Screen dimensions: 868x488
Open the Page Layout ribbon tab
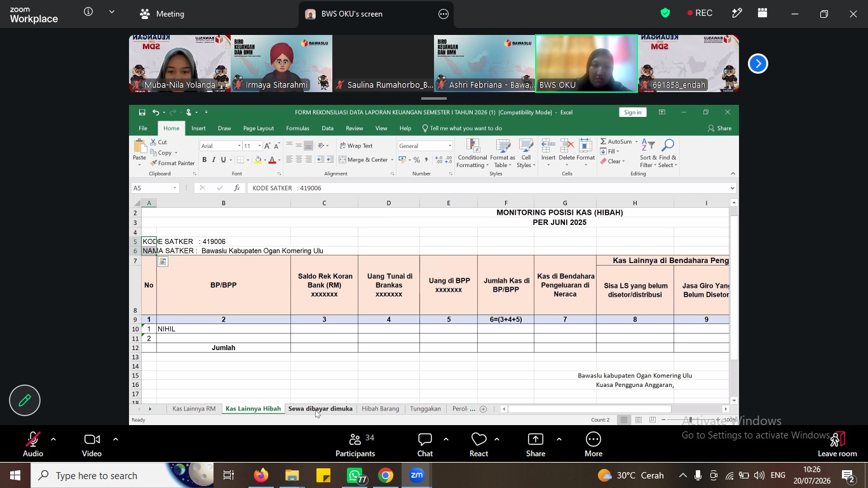(x=259, y=128)
